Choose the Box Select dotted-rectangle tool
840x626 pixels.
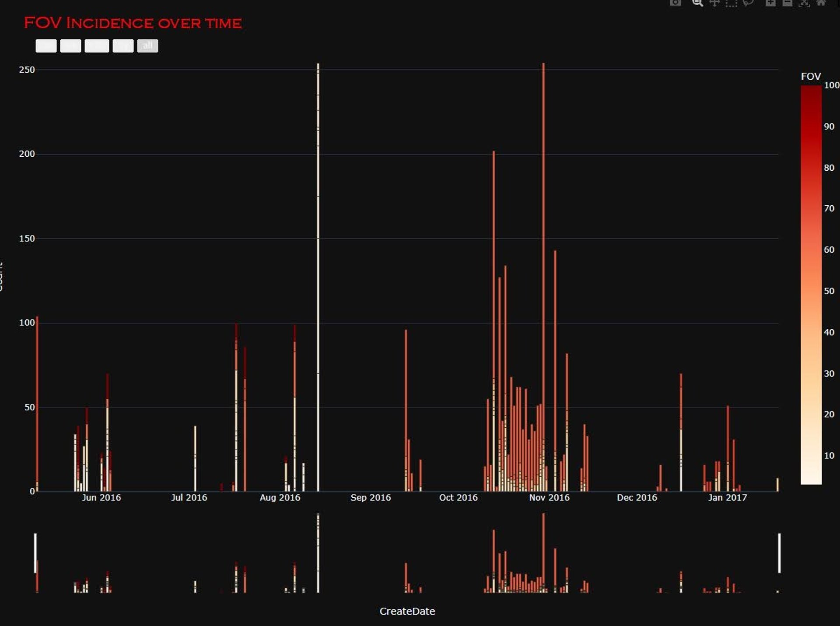pos(731,3)
